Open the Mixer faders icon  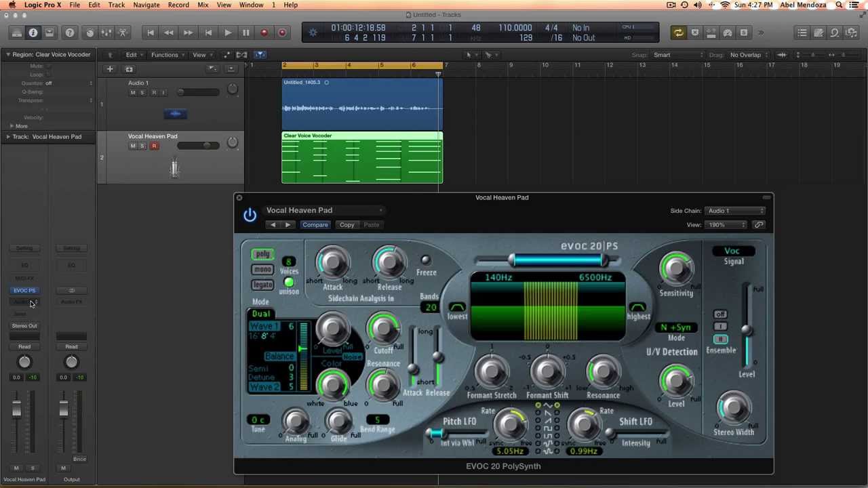(106, 33)
